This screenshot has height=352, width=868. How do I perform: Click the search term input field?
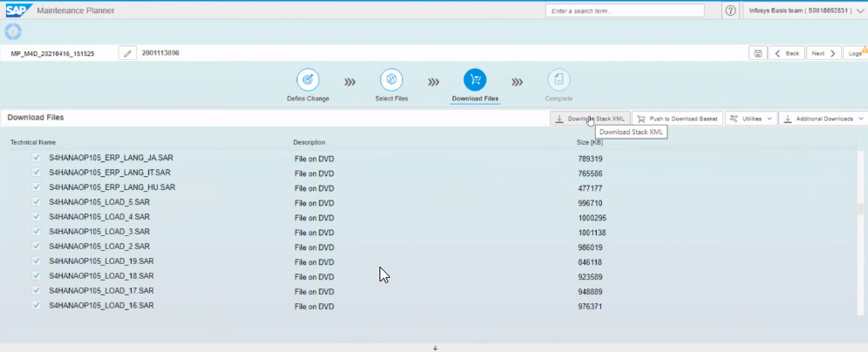[625, 10]
